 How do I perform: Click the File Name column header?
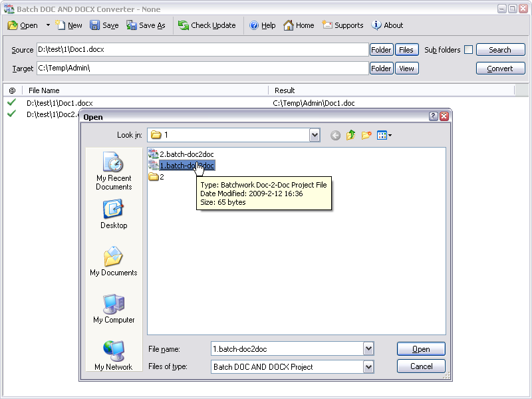point(145,90)
